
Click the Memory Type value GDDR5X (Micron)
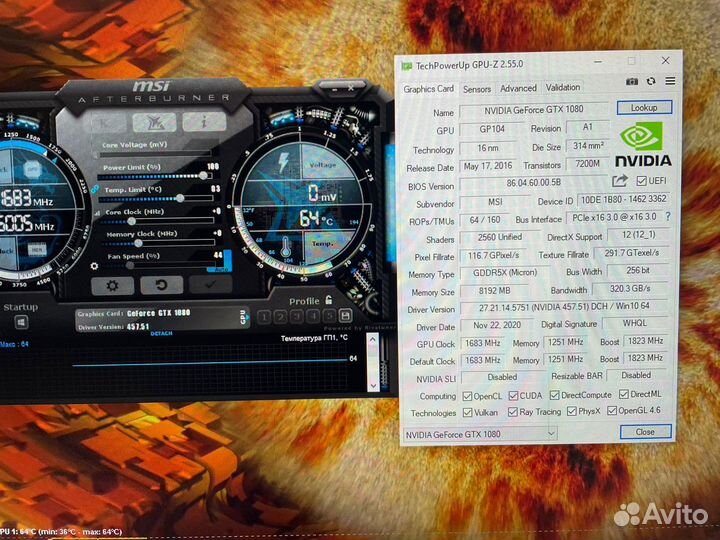505,273
